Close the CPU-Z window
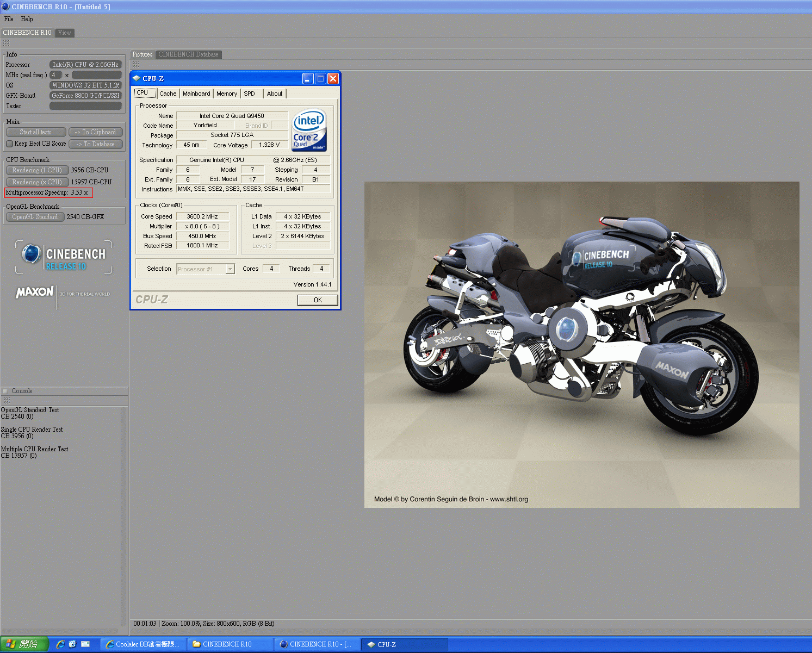 coord(333,78)
